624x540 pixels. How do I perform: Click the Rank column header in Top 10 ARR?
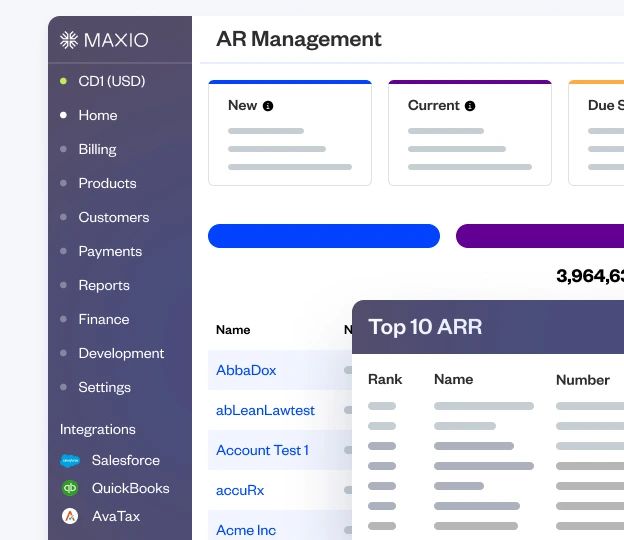385,379
